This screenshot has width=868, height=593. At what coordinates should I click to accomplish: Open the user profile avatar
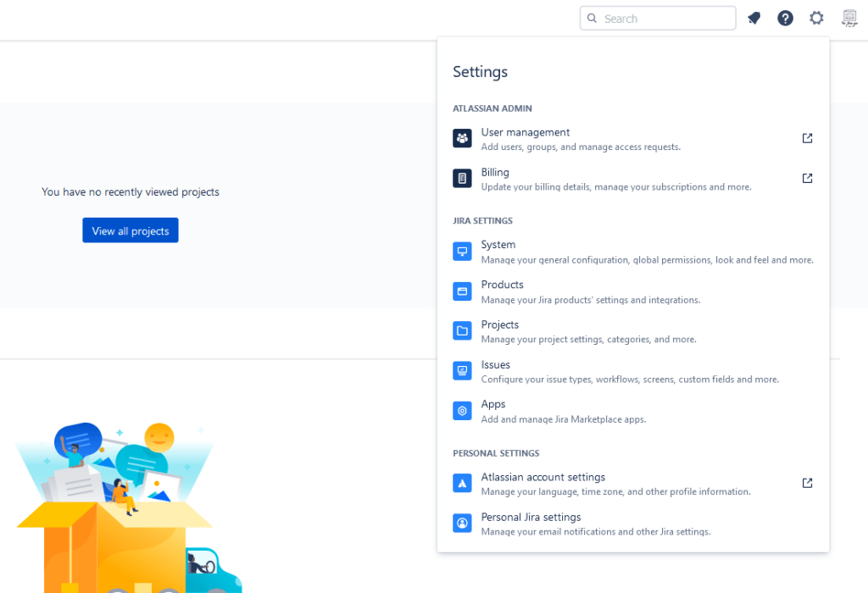coord(849,18)
